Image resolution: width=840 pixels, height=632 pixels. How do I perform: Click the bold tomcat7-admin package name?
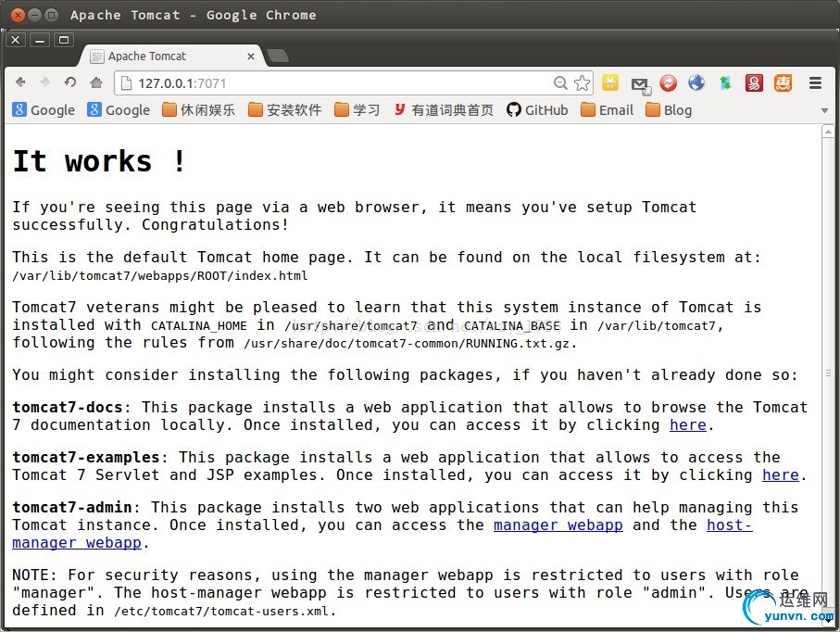[x=72, y=507]
